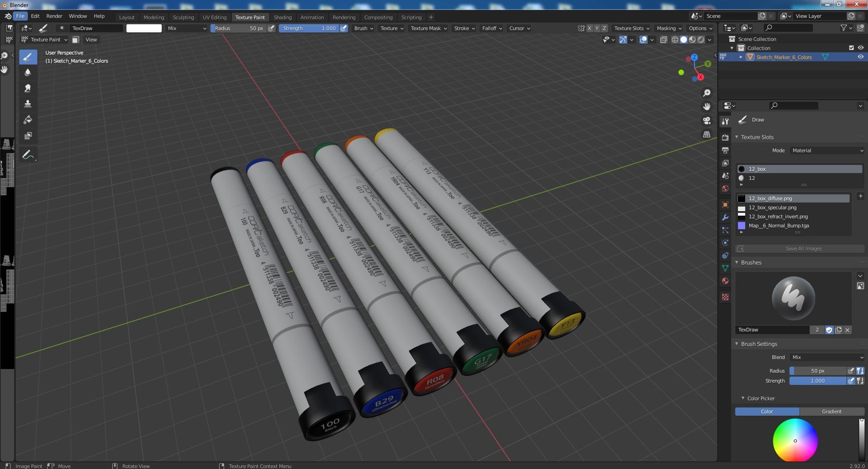Screen dimensions: 868x469
Task: Open the File menu
Action: click(x=20, y=16)
